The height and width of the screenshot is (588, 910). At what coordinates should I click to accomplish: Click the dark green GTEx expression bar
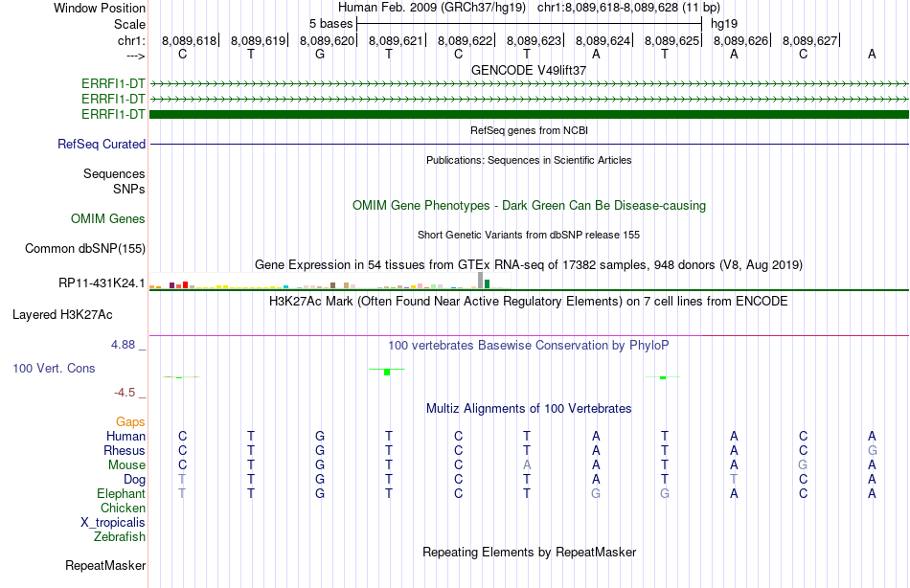click(487, 283)
